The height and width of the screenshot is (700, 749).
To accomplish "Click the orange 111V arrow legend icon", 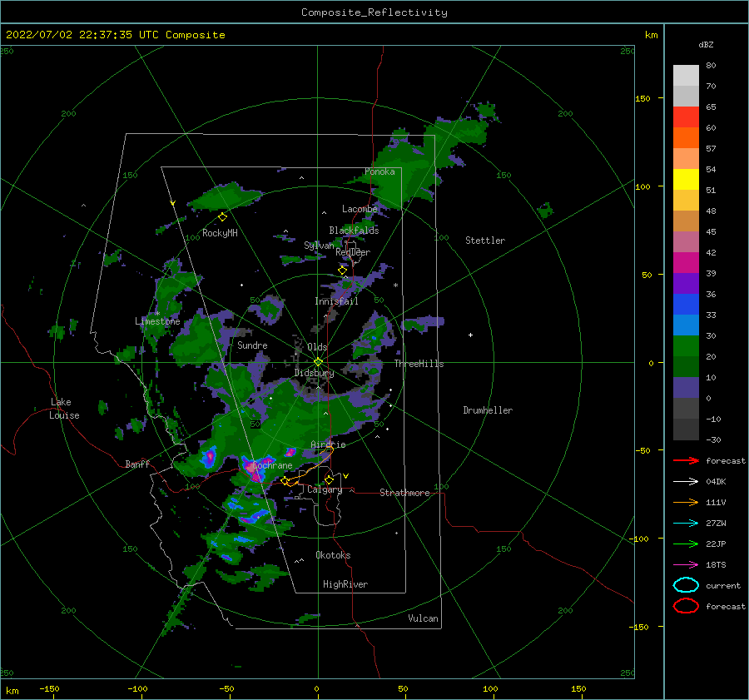I will click(x=686, y=502).
